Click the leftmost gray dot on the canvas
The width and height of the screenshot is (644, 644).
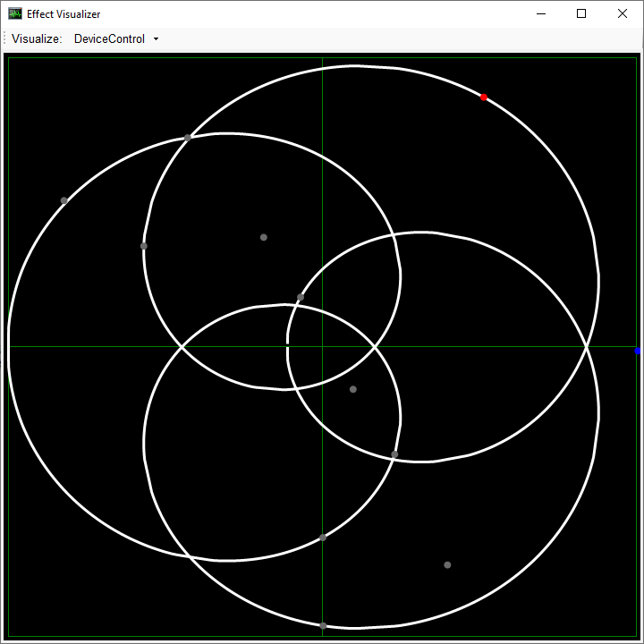[64, 200]
